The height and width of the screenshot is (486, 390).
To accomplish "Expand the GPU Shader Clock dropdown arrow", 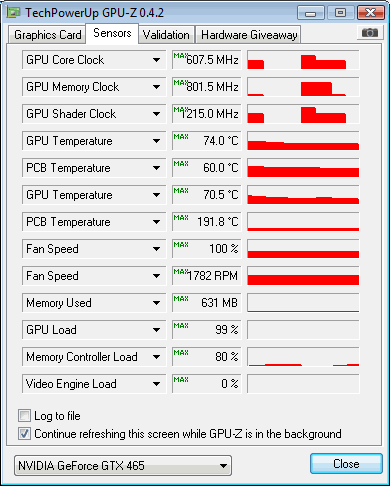I will (156, 114).
